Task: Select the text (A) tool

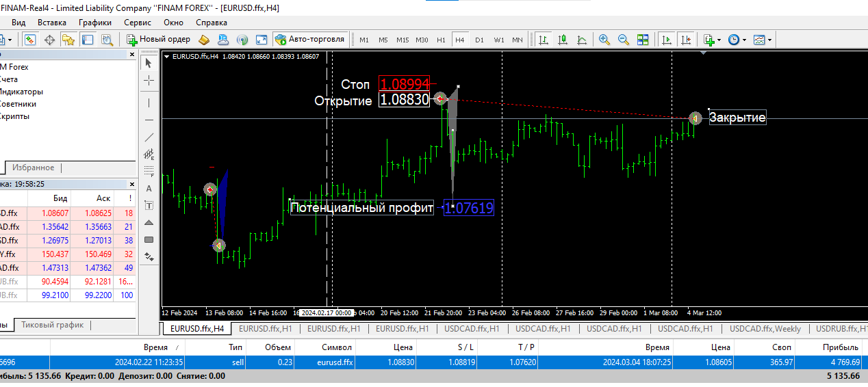Action: click(x=149, y=188)
